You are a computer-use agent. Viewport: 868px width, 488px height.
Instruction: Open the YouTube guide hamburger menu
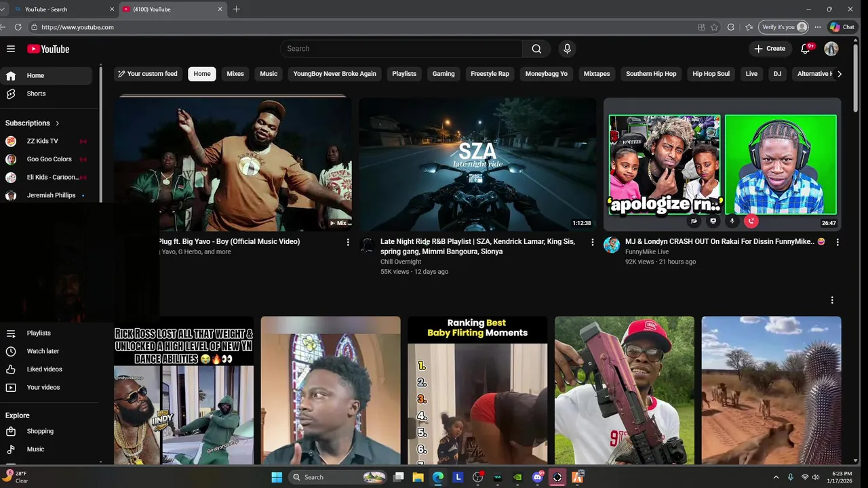click(11, 49)
